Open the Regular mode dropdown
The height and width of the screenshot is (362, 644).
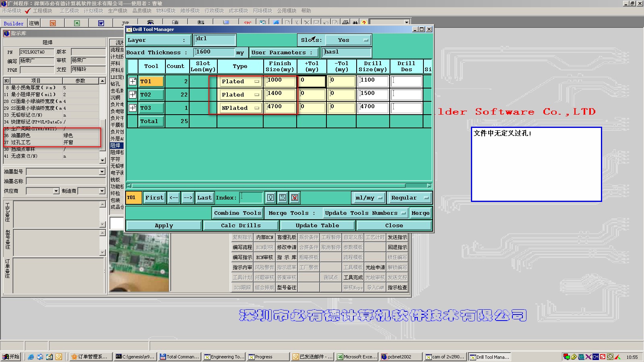pyautogui.click(x=409, y=197)
